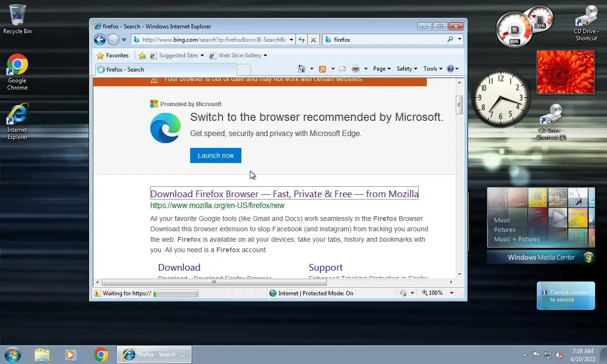This screenshot has height=364, width=607.
Task: Open 'Download Firefox Browser' search result link
Action: point(285,194)
